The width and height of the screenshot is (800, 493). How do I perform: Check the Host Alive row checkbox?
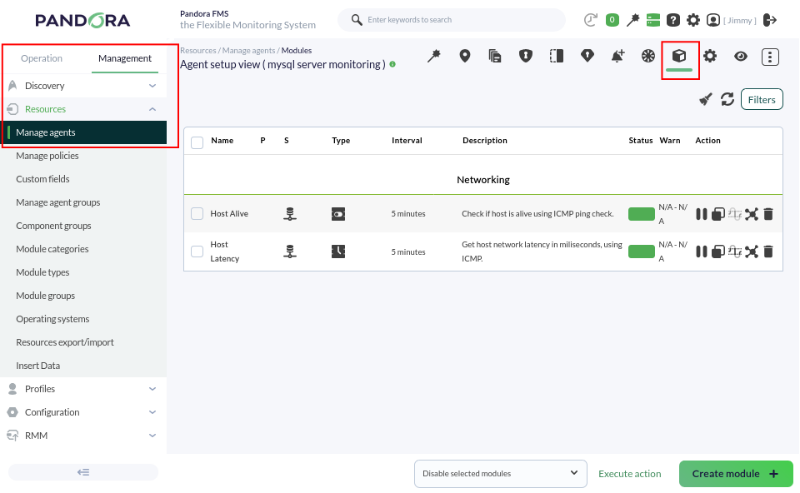tap(197, 213)
